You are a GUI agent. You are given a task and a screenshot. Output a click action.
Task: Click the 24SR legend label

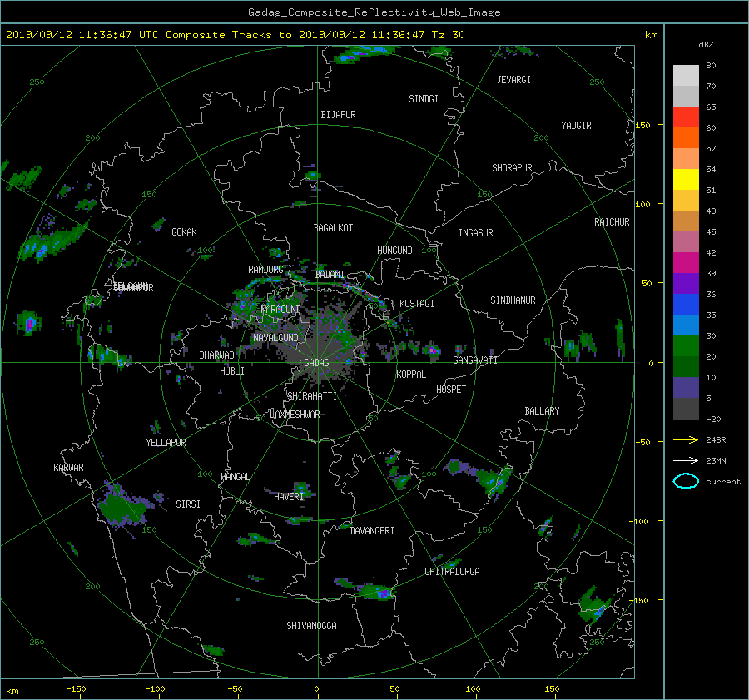716,440
